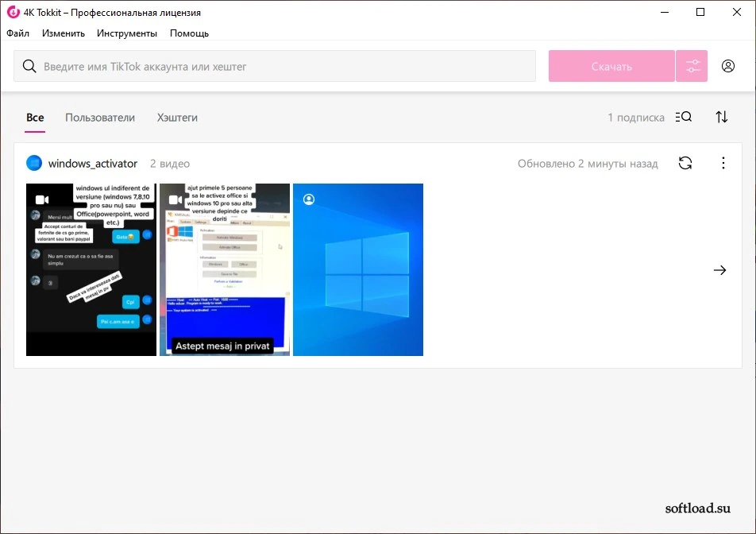756x534 pixels.
Task: Open the Изменить menu
Action: click(x=64, y=33)
